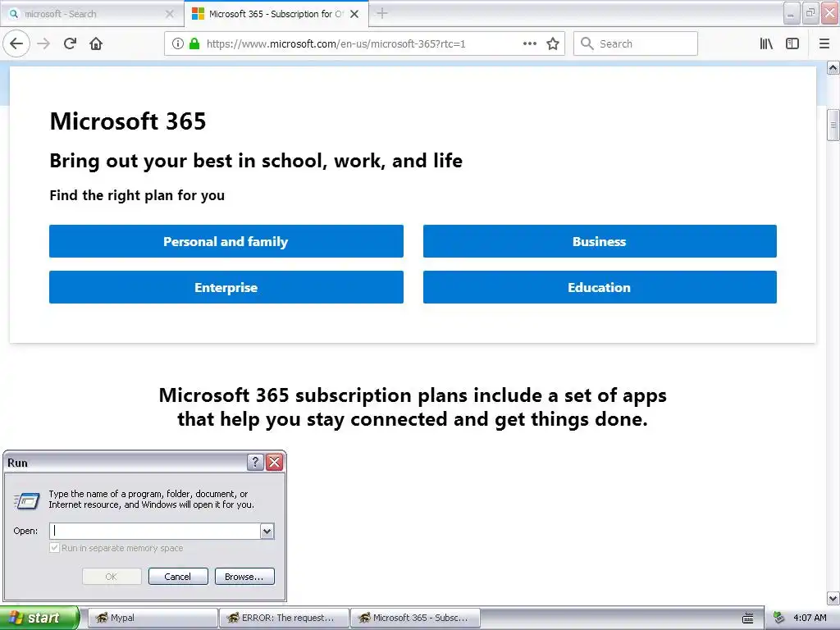The height and width of the screenshot is (630, 840).
Task: Minimize the browser window
Action: tap(792, 13)
